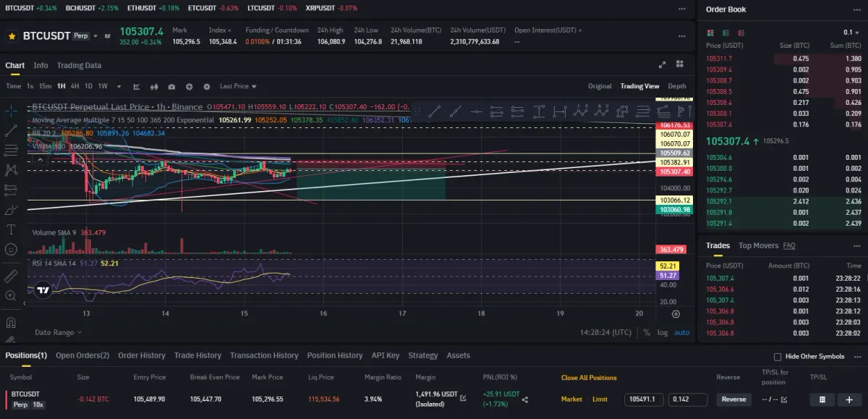Click the favorite star next to BTCUSDT
The height and width of the screenshot is (419, 868).
tap(12, 35)
